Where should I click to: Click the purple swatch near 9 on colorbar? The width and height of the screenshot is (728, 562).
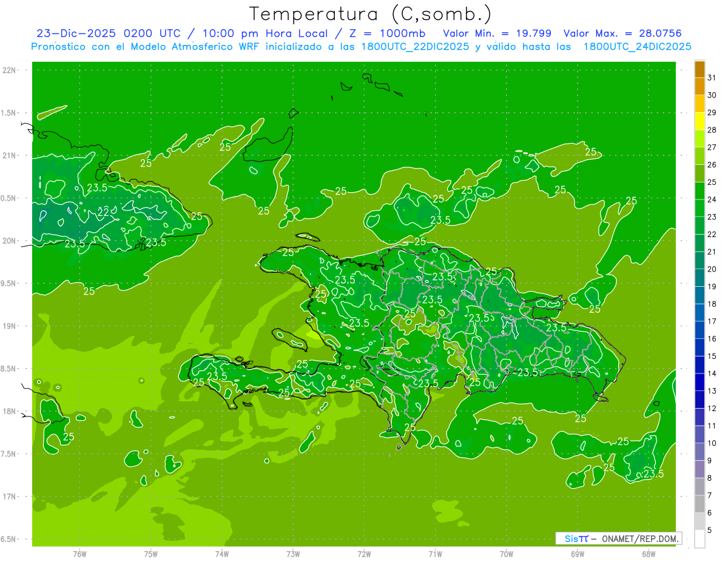pos(699,452)
